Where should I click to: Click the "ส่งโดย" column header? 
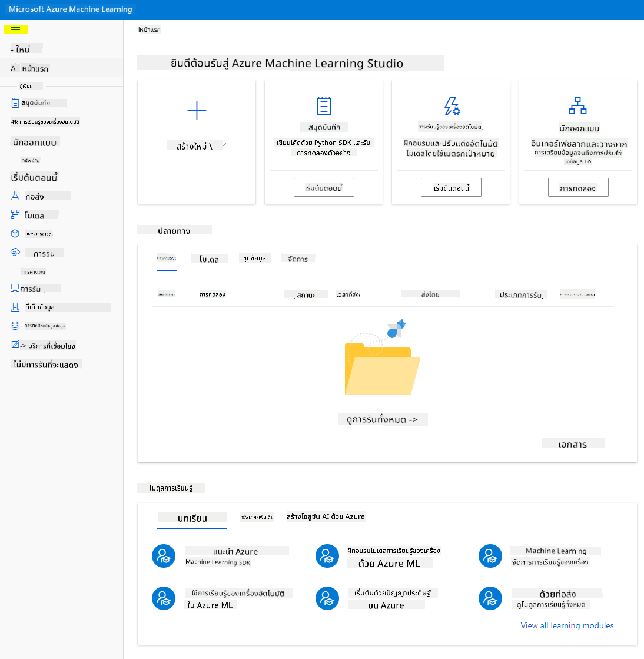pyautogui.click(x=430, y=294)
